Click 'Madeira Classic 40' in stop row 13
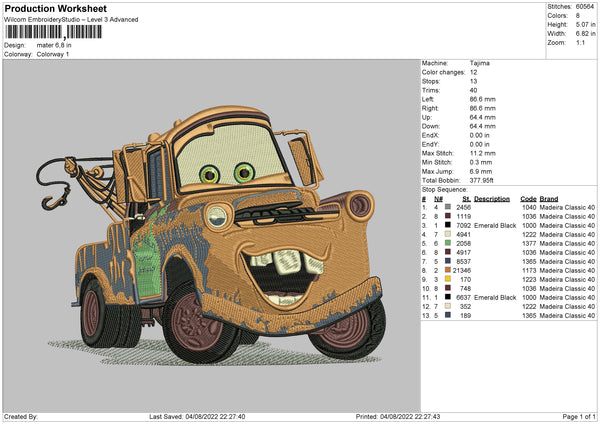This screenshot has height=424, width=600. pyautogui.click(x=567, y=315)
